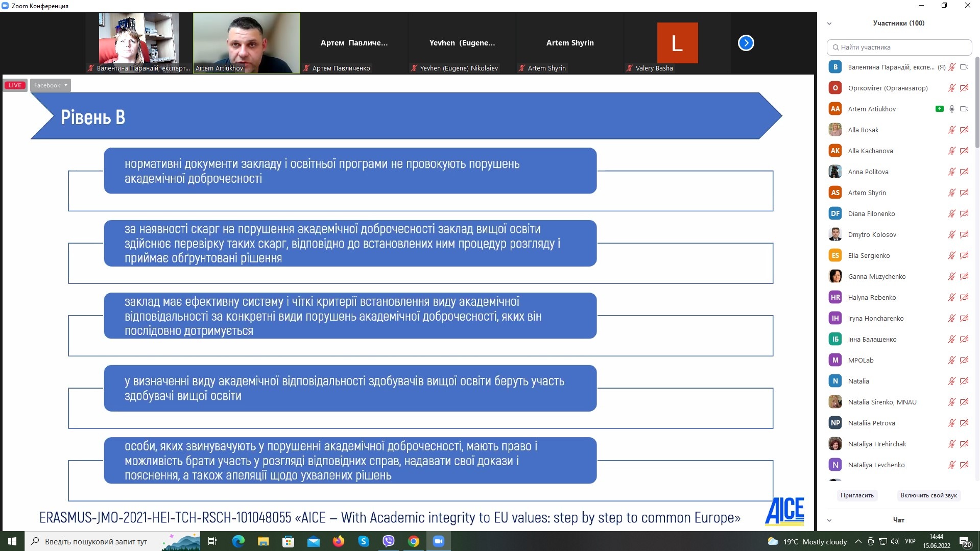Select Yevhen (Eugene) Nikolaiev's video tile
This screenshot has width=980, height=551.
pyautogui.click(x=462, y=43)
